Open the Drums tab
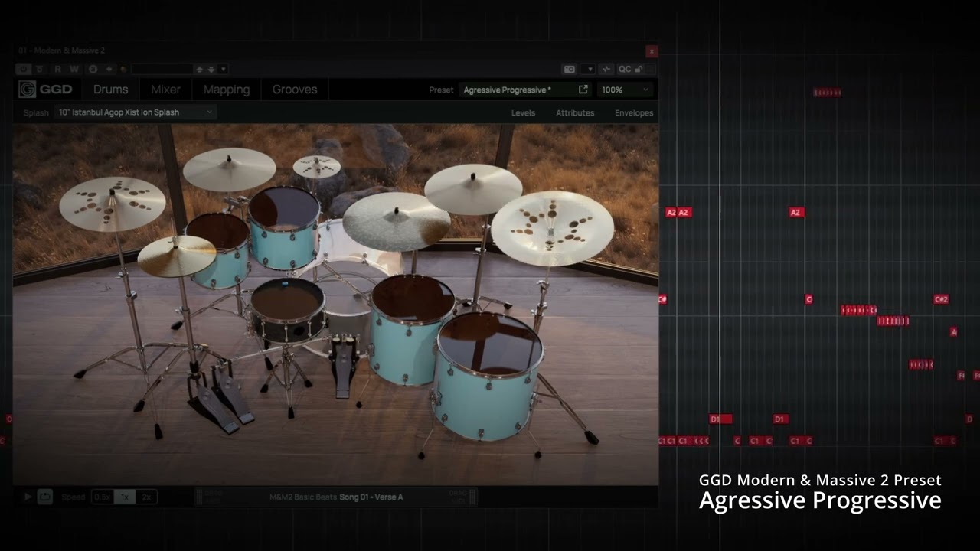 110,90
